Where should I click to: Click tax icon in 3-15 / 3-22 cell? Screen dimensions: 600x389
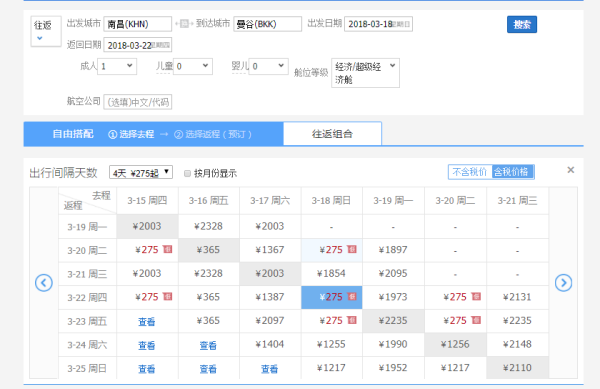tap(168, 296)
